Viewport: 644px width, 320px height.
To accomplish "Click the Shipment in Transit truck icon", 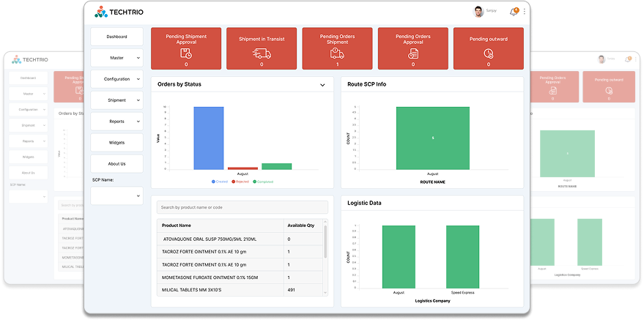I will tap(262, 53).
